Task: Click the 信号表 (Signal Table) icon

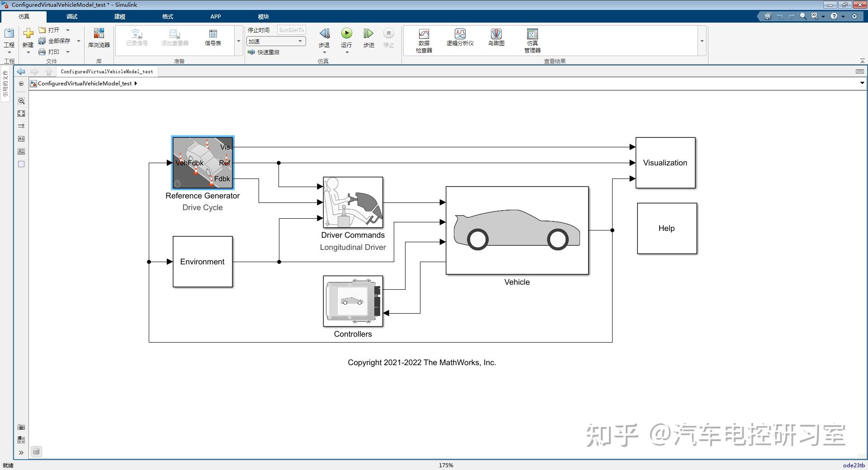Action: coord(212,38)
